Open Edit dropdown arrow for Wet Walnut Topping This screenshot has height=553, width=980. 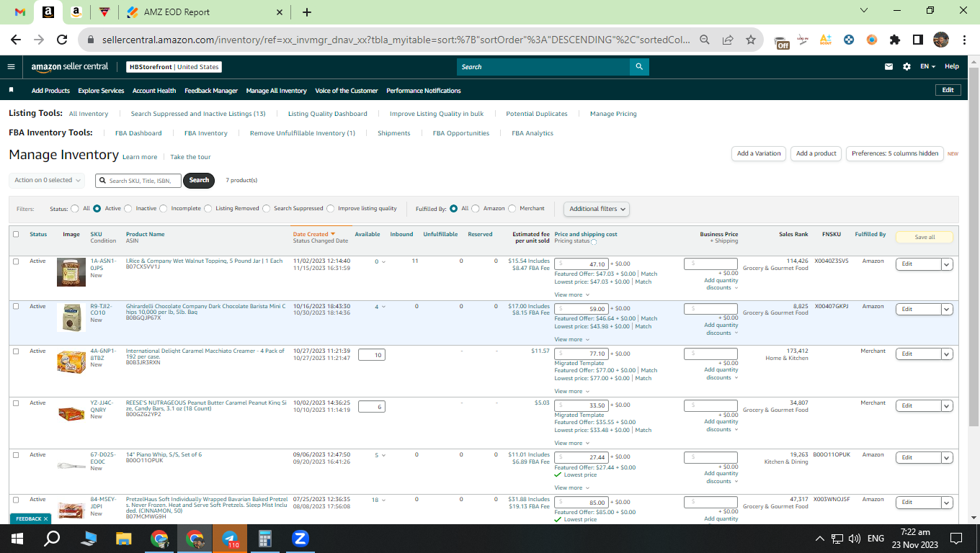pyautogui.click(x=947, y=264)
